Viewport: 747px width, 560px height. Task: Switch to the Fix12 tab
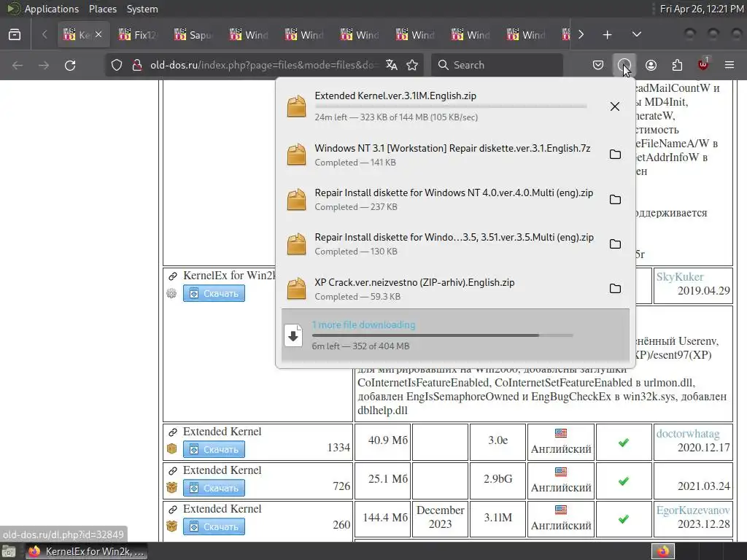137,35
